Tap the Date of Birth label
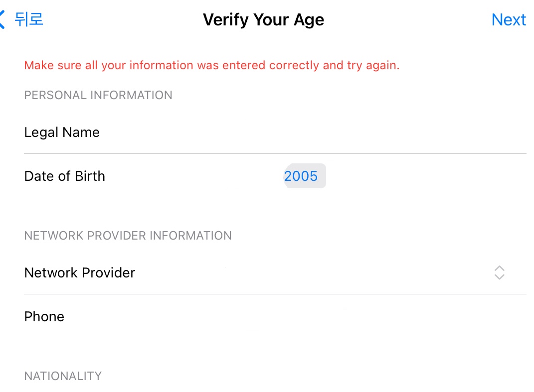 (65, 176)
